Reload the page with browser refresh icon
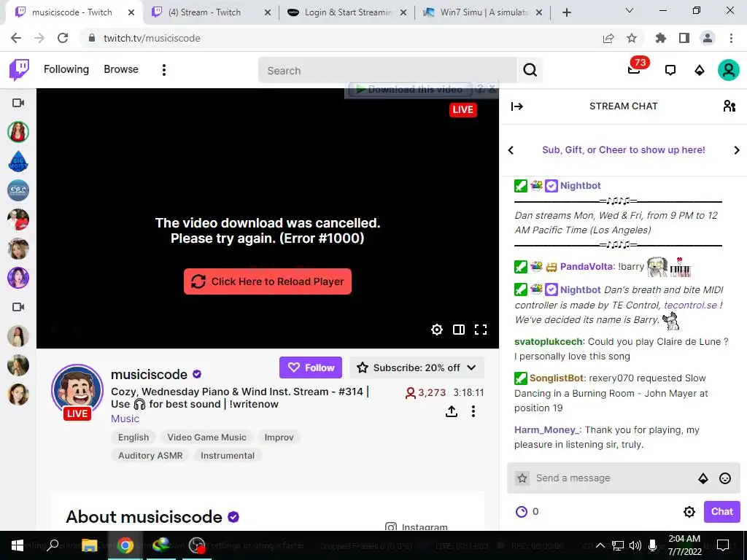This screenshot has width=747, height=560. pyautogui.click(x=63, y=38)
